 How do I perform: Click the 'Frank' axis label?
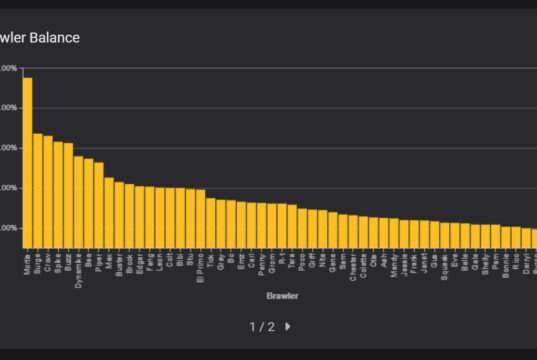(x=414, y=263)
